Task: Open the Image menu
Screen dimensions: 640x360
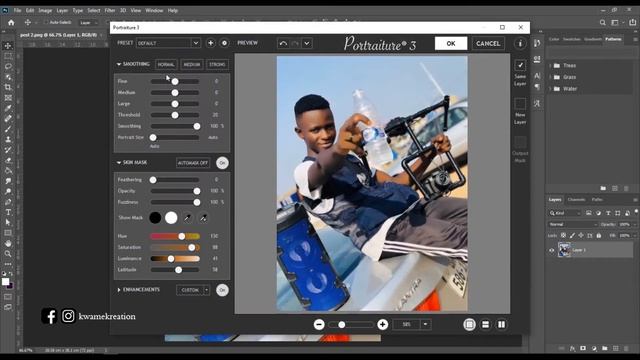Action: coord(45,10)
